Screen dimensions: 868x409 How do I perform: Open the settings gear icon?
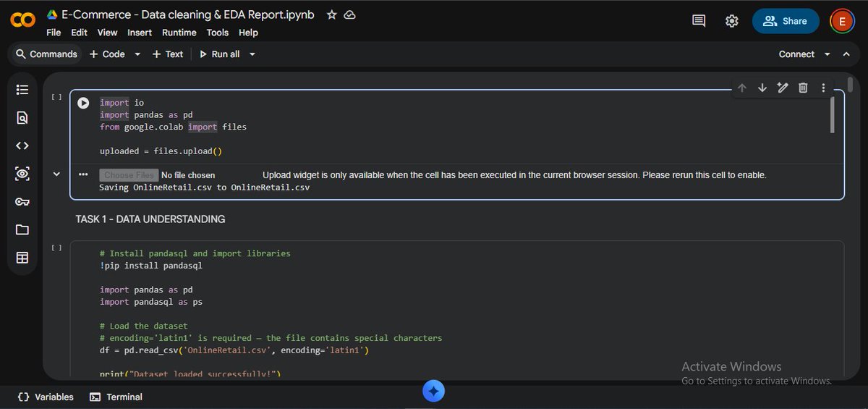click(731, 21)
